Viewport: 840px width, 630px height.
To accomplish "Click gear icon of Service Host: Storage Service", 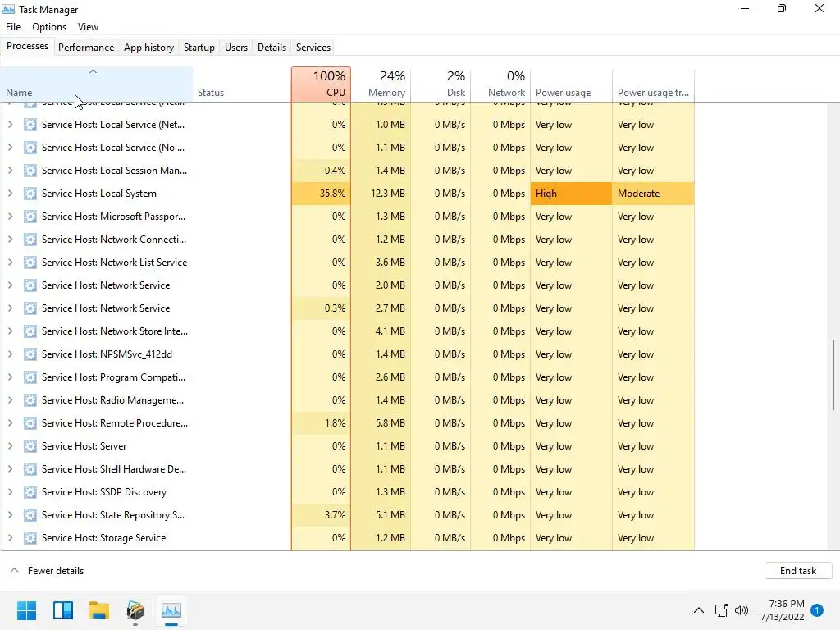I will coord(30,538).
